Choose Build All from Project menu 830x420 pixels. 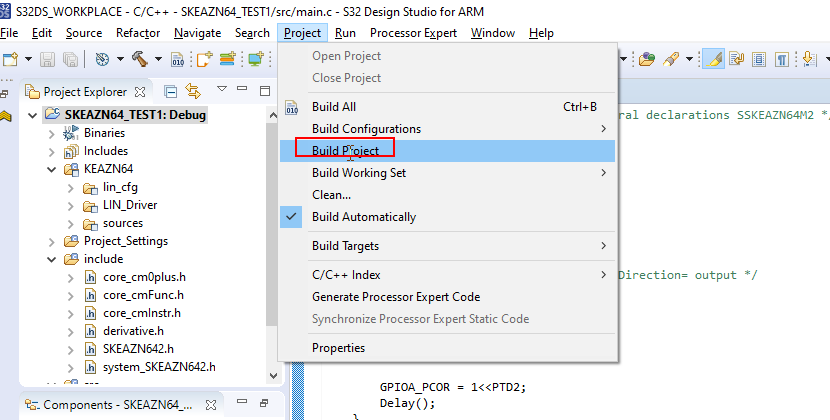click(447, 107)
